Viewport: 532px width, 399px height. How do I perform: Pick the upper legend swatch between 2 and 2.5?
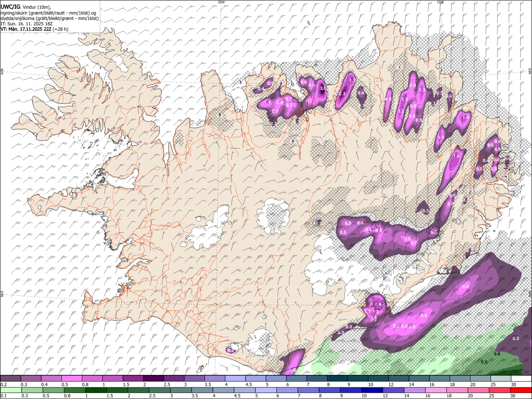(x=153, y=379)
